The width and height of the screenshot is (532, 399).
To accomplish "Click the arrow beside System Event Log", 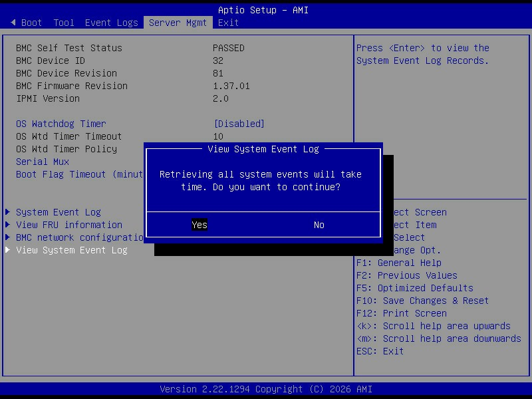I will coord(7,212).
